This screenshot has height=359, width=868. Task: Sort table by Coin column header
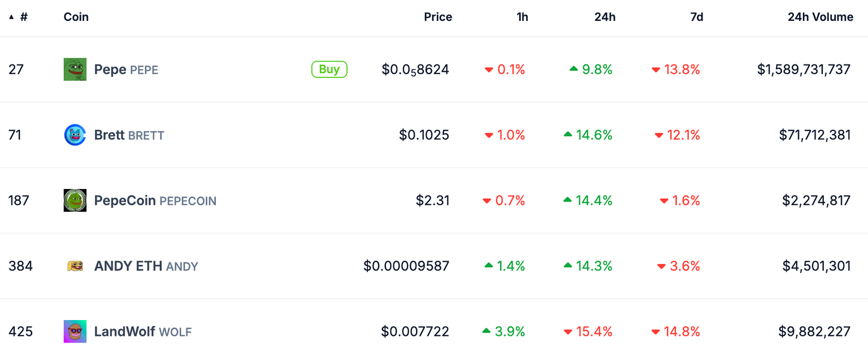click(x=76, y=17)
